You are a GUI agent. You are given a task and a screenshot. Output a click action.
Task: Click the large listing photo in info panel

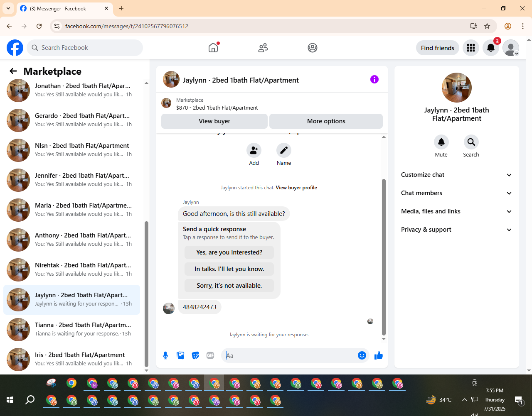coord(457,88)
